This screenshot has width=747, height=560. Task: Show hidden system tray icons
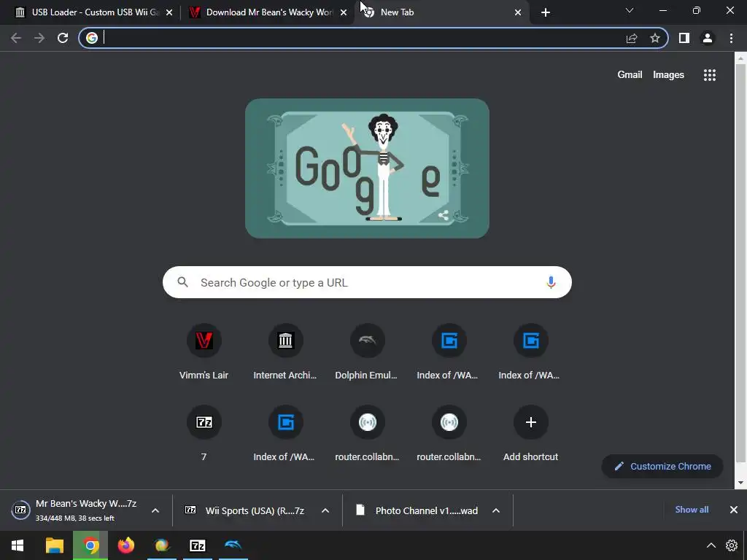click(711, 545)
